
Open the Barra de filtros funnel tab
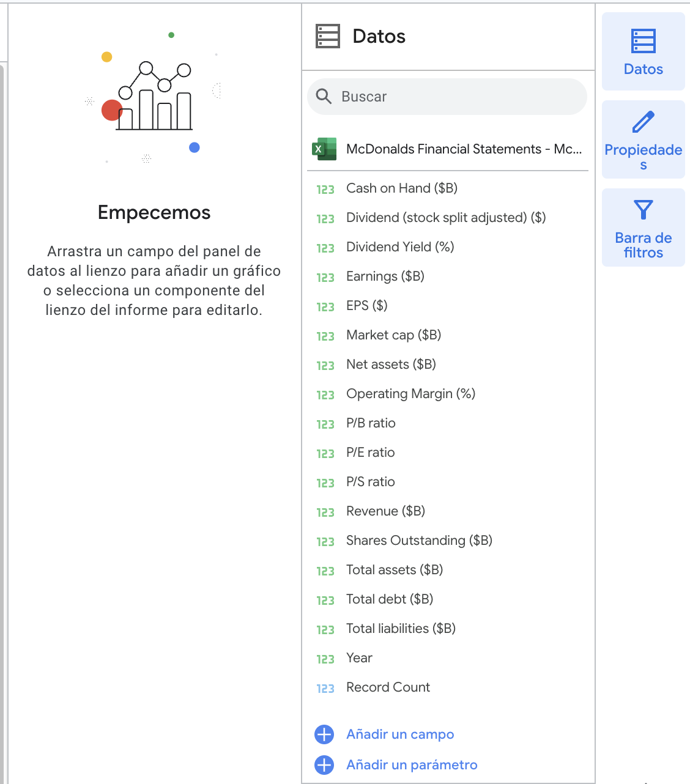coord(643,210)
